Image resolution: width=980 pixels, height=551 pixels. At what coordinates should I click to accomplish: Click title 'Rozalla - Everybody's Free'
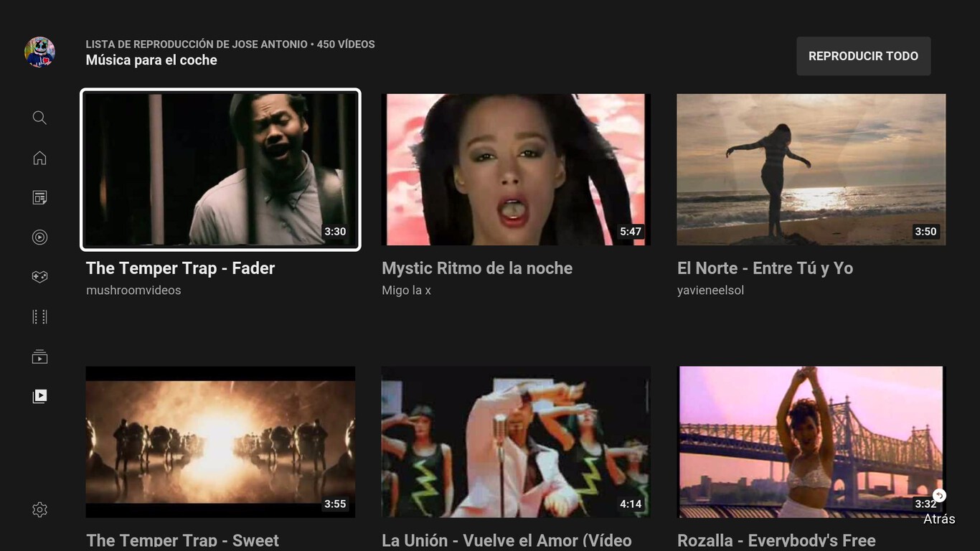pos(776,541)
